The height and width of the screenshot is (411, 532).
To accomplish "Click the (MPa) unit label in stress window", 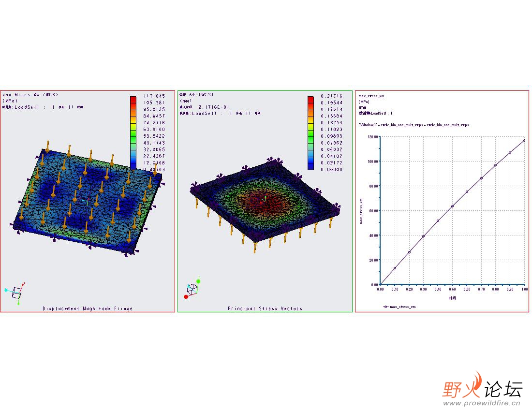I will click(10, 101).
